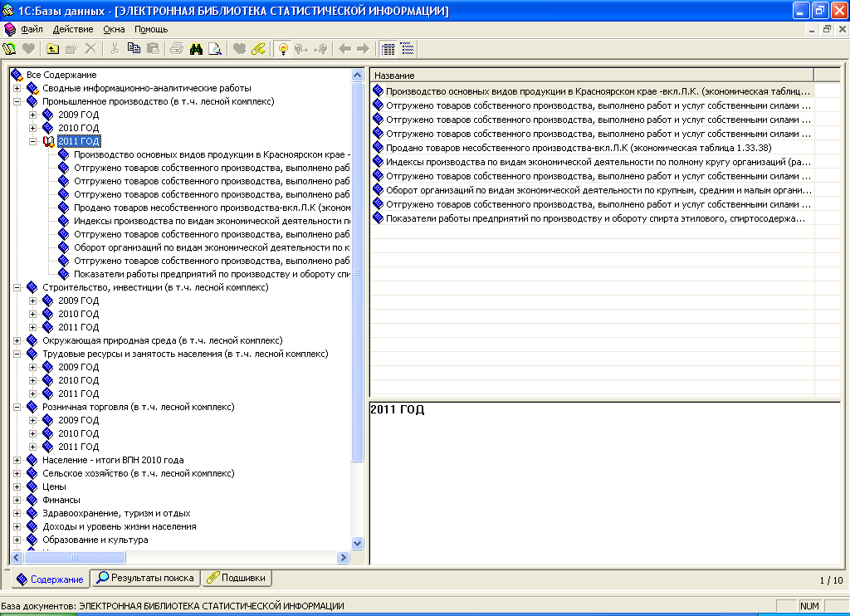This screenshot has height=616, width=850.
Task: Collapse Строительство, инвестиции tree node
Action: pyautogui.click(x=17, y=287)
